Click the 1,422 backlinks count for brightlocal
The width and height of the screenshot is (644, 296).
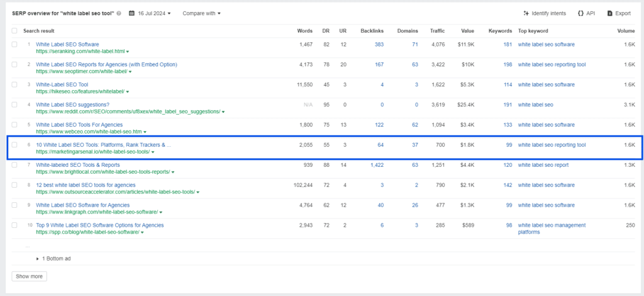[377, 165]
